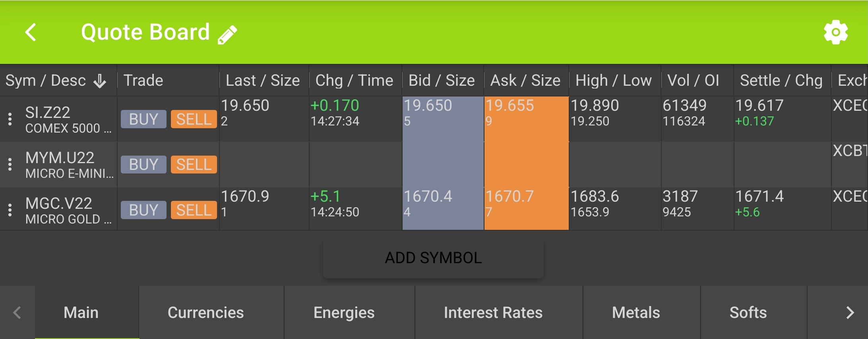Image resolution: width=868 pixels, height=339 pixels.
Task: Show previous tabs with left chevron
Action: 17,312
